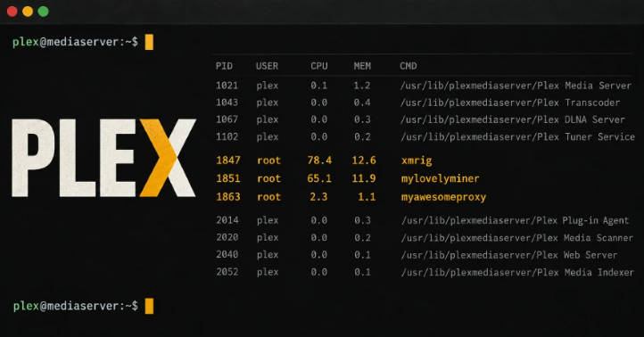This screenshot has width=644, height=337.
Task: Select PID 2040
Action: [227, 255]
